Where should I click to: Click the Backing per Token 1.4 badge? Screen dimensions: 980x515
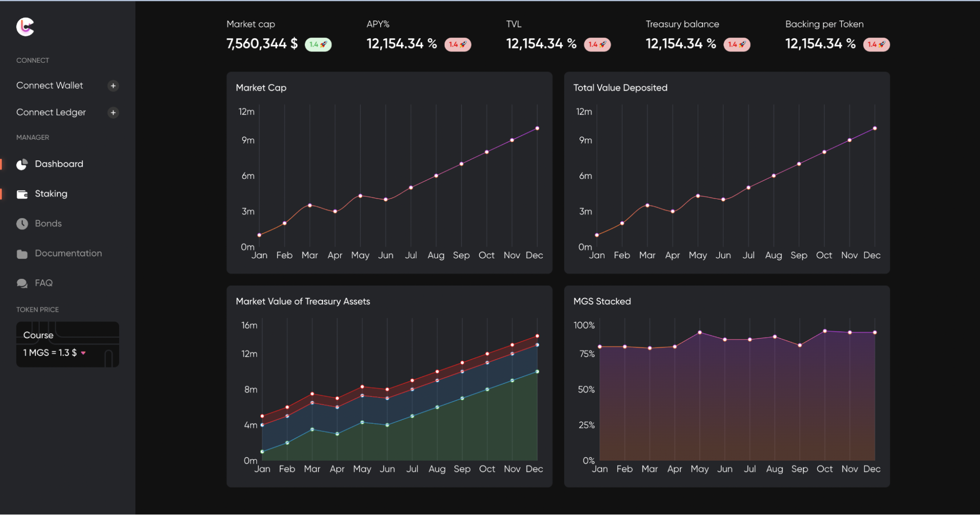point(876,45)
